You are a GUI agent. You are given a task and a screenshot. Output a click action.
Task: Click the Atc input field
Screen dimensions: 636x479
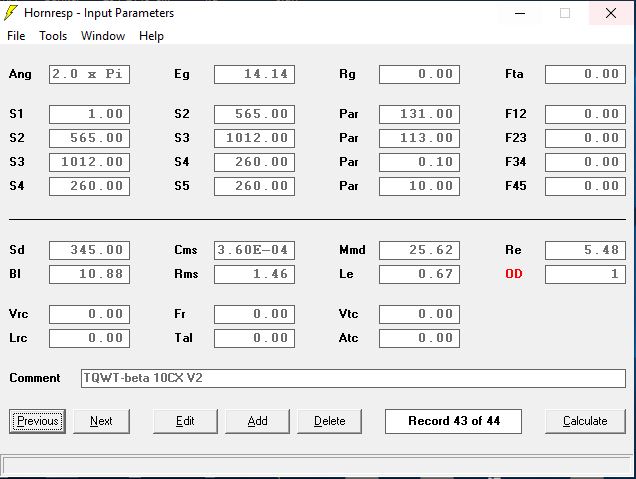(x=419, y=338)
